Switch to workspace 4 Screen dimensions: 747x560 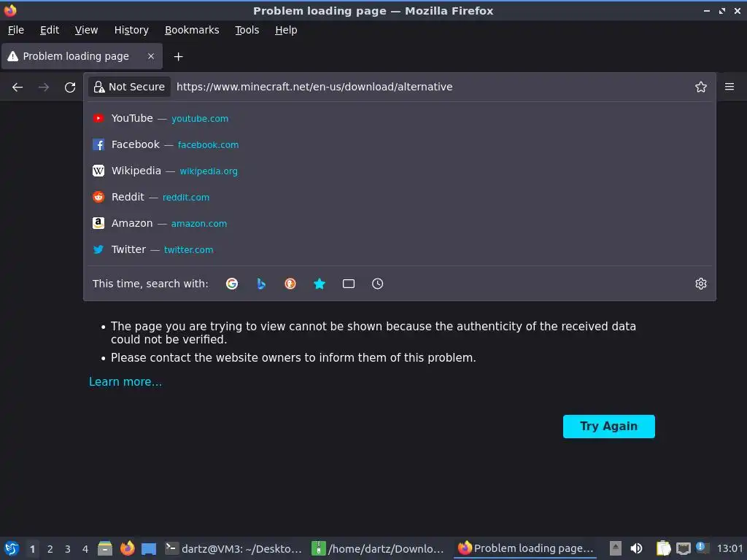coord(85,549)
